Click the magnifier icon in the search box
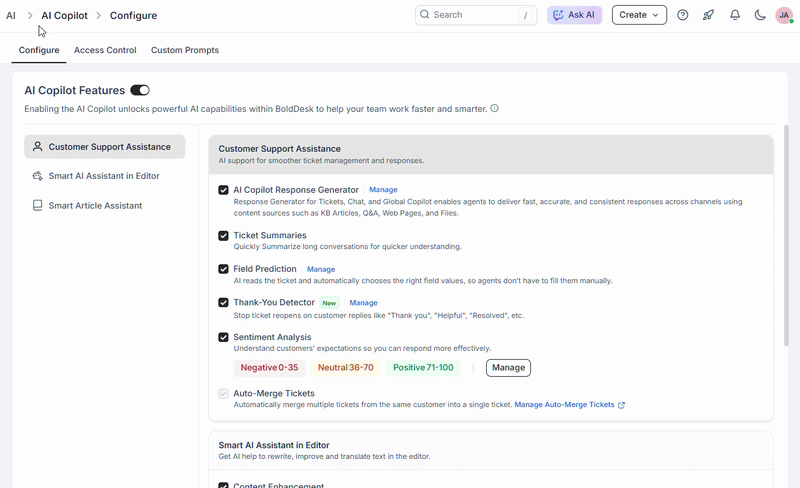 (x=424, y=15)
